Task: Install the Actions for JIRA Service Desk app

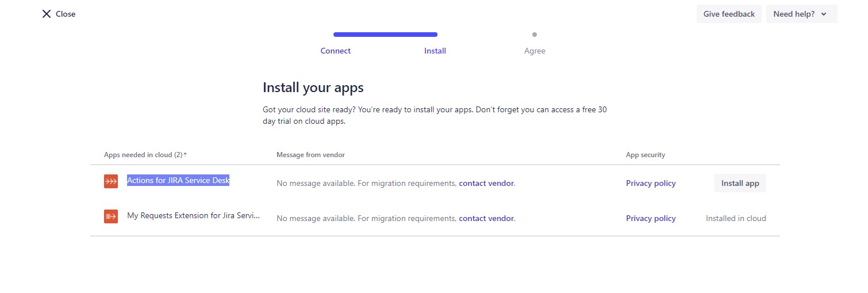Action: 740,183
